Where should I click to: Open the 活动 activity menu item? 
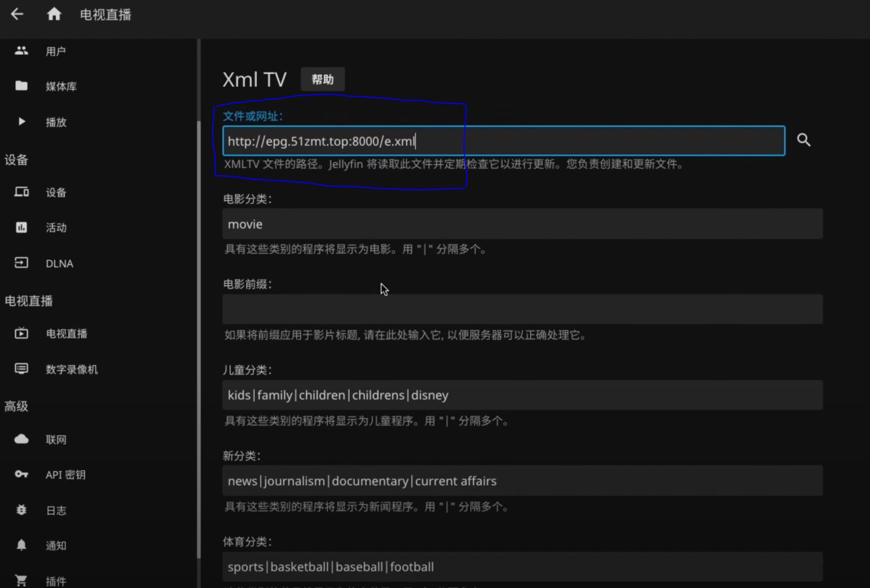[x=55, y=228]
